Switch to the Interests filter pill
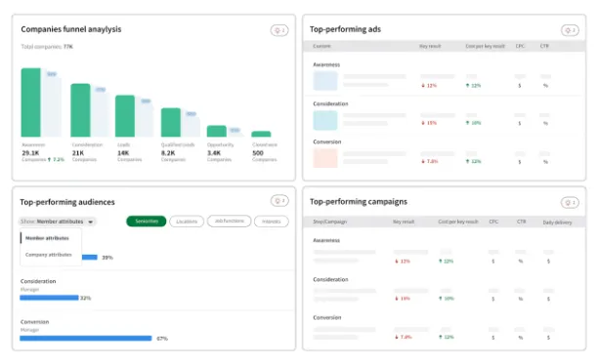 (x=272, y=222)
